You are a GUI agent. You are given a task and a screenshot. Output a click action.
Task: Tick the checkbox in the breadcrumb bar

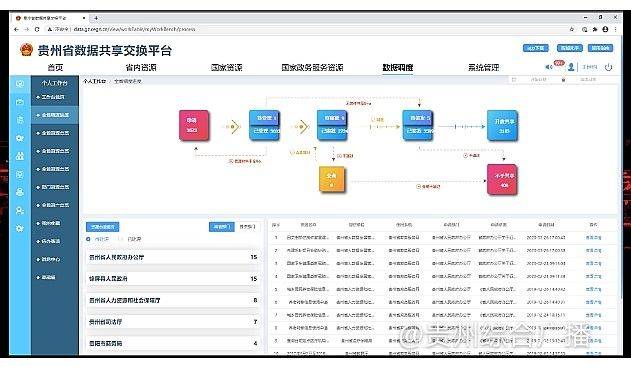point(514,80)
